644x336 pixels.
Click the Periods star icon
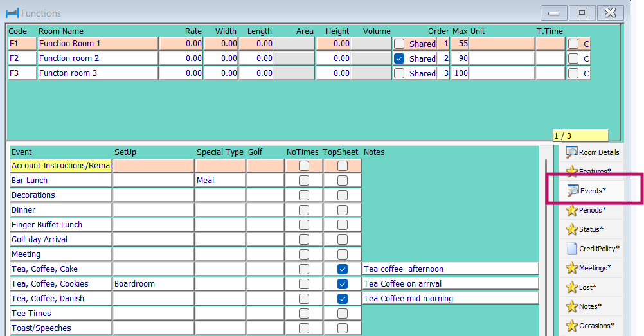click(x=572, y=210)
